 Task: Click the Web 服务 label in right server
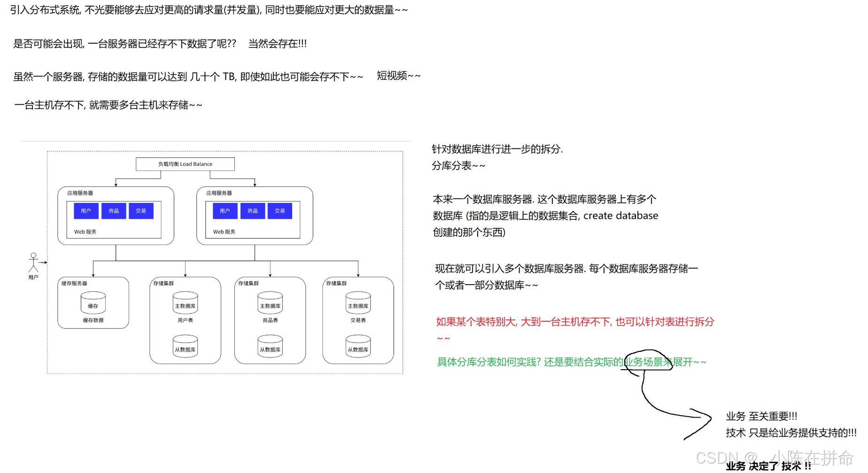[224, 232]
